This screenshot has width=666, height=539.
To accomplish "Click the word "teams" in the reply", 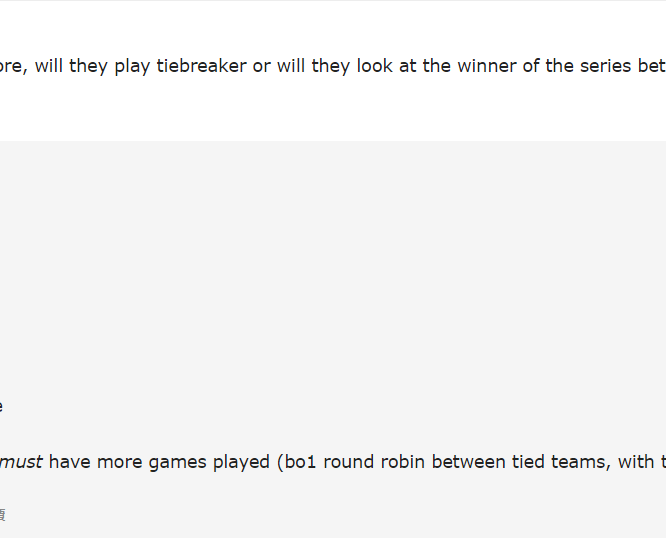I will (x=580, y=462).
